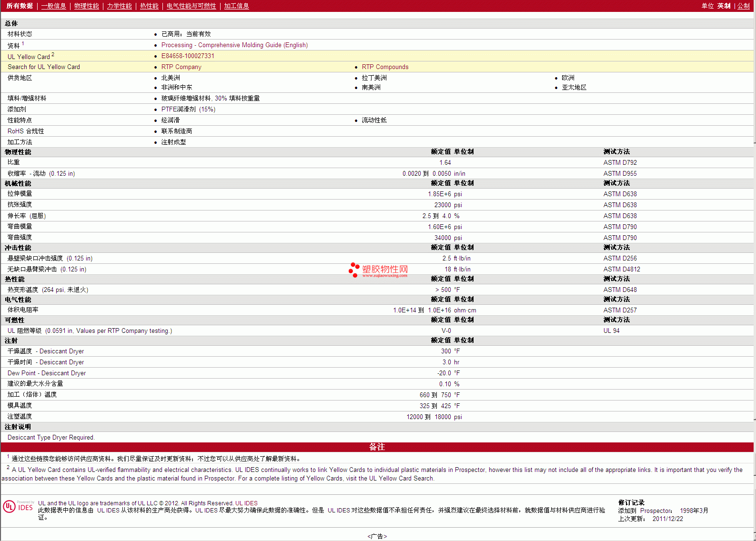Click the vertical scrollbar on right edge

pos(755,286)
